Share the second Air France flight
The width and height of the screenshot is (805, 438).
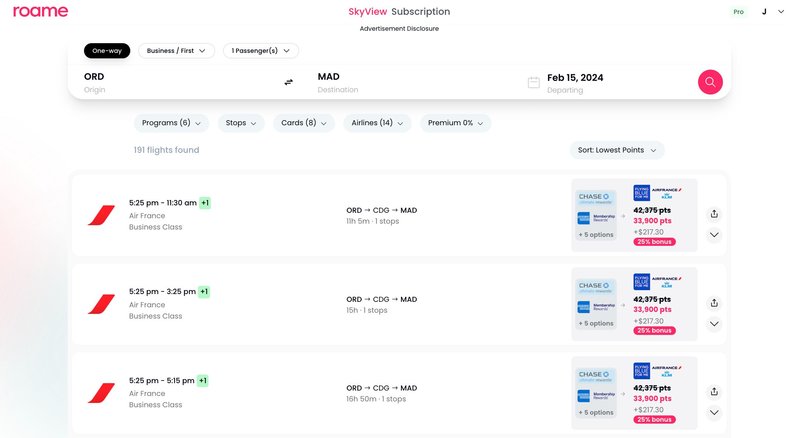coord(714,303)
